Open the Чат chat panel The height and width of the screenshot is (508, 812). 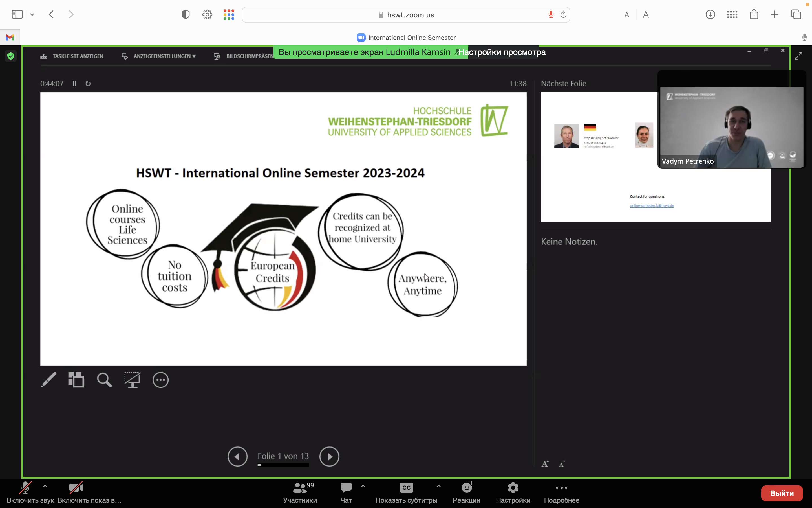[346, 492]
